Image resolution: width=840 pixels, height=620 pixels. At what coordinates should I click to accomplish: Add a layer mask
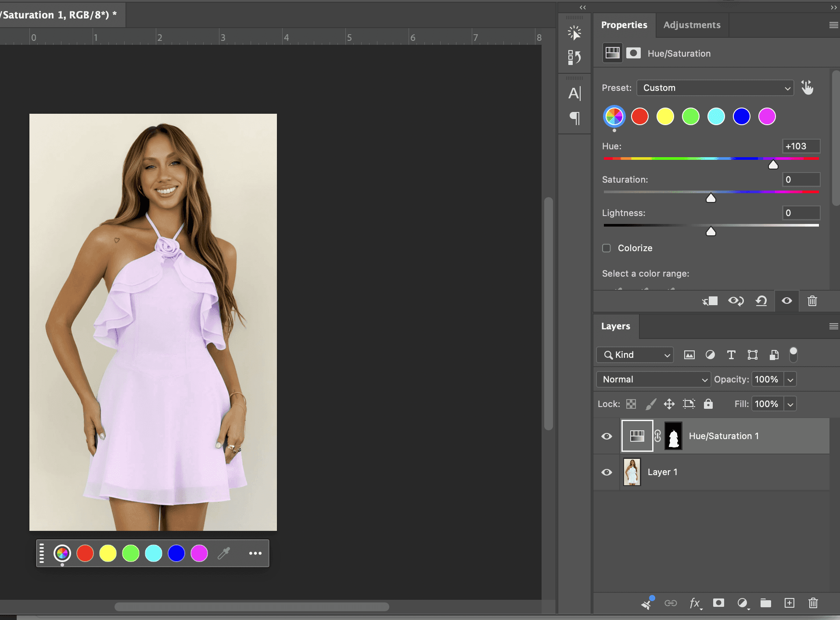(718, 603)
